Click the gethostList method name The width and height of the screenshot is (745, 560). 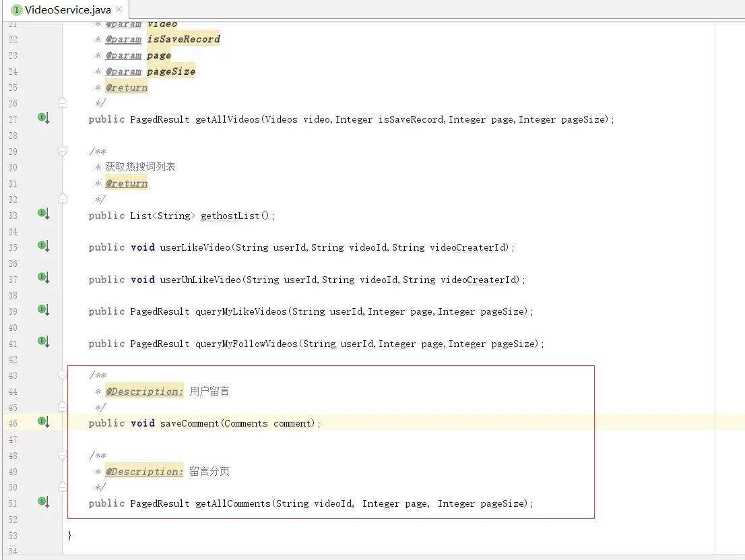(x=230, y=216)
